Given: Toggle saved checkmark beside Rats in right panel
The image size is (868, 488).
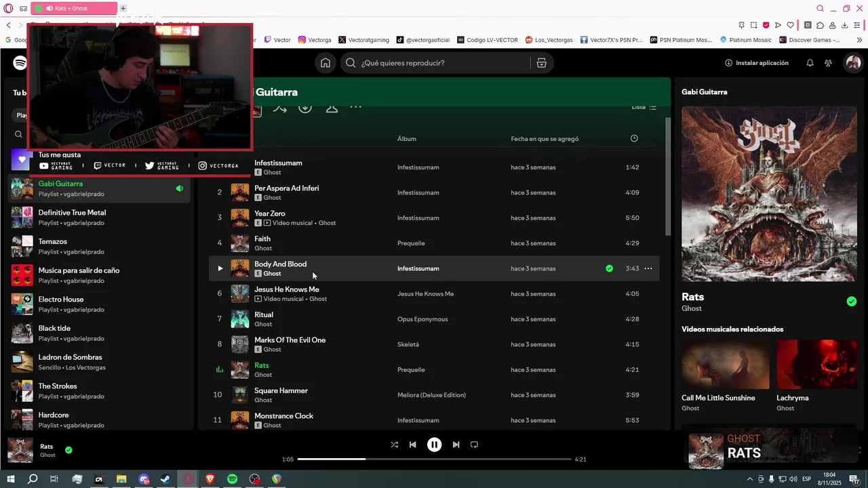Looking at the screenshot, I should pyautogui.click(x=852, y=302).
